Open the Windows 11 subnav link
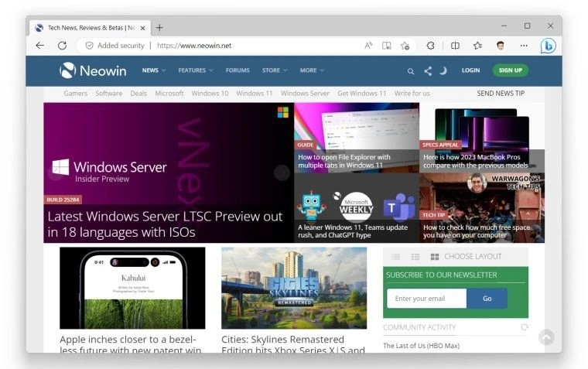Screen dimensions: 588x369 255,94
